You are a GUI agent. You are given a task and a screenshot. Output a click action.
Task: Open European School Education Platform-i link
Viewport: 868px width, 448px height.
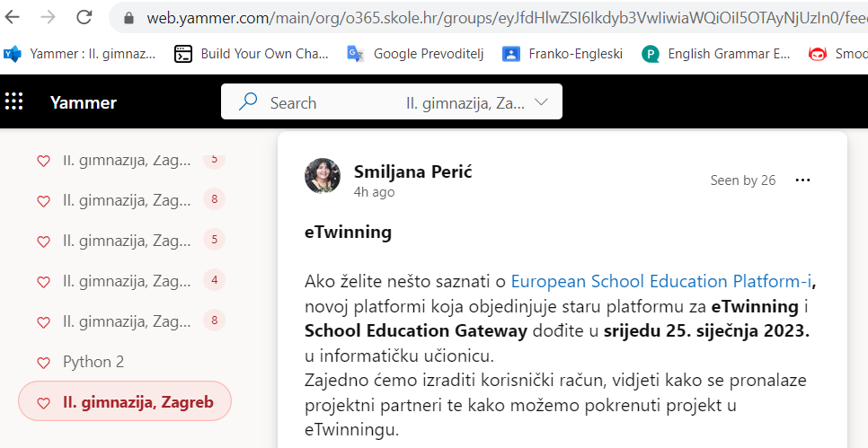point(661,282)
